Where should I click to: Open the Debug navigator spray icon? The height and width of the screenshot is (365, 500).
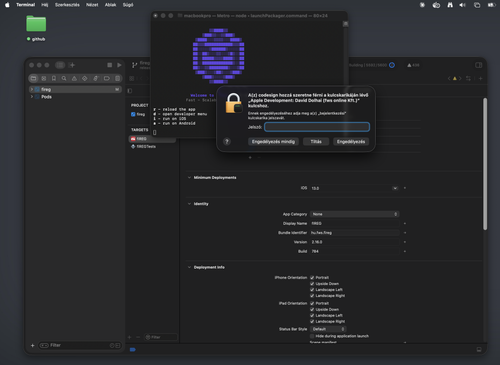(95, 78)
